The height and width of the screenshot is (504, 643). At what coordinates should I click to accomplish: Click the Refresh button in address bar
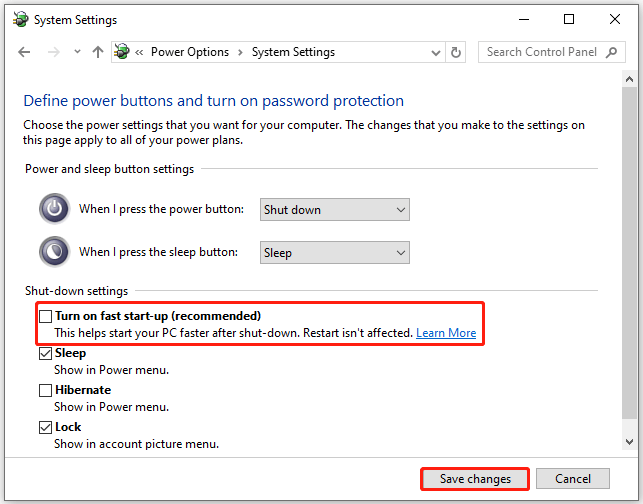coord(457,52)
